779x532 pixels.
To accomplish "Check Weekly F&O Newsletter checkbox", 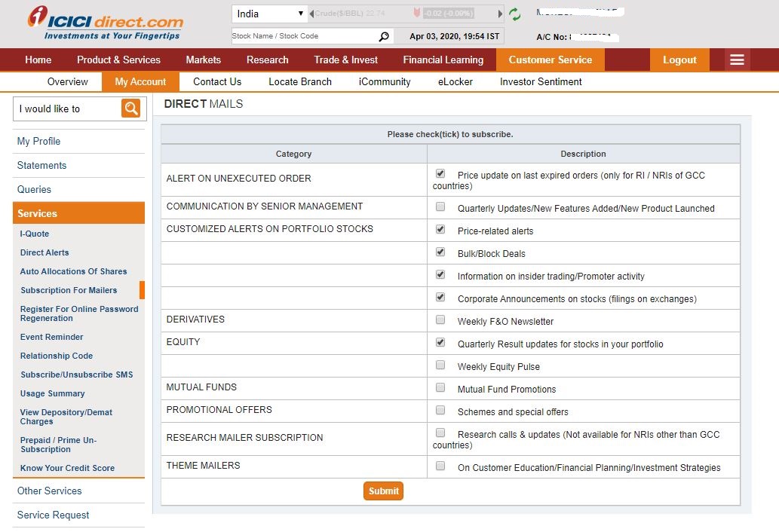I will tap(440, 320).
